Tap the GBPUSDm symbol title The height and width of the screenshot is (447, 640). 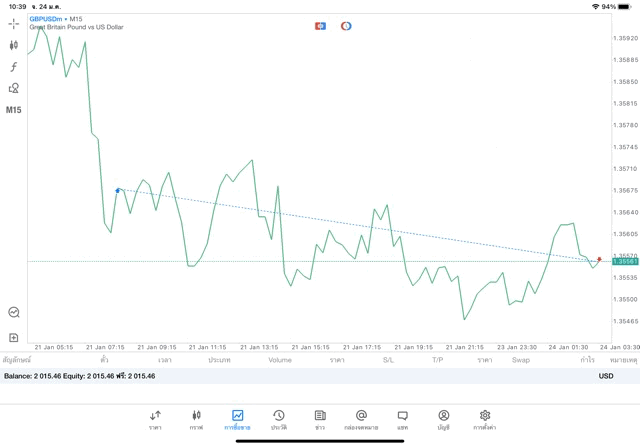(x=48, y=19)
